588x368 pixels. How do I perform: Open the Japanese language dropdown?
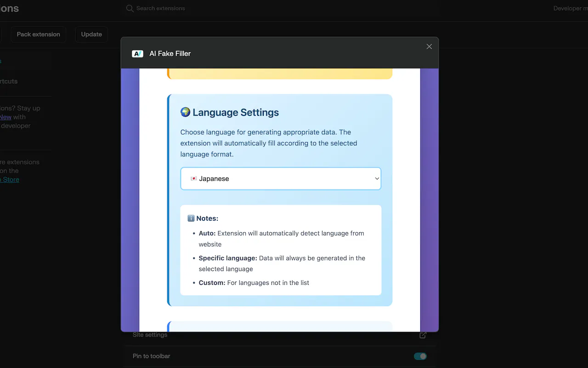(281, 178)
